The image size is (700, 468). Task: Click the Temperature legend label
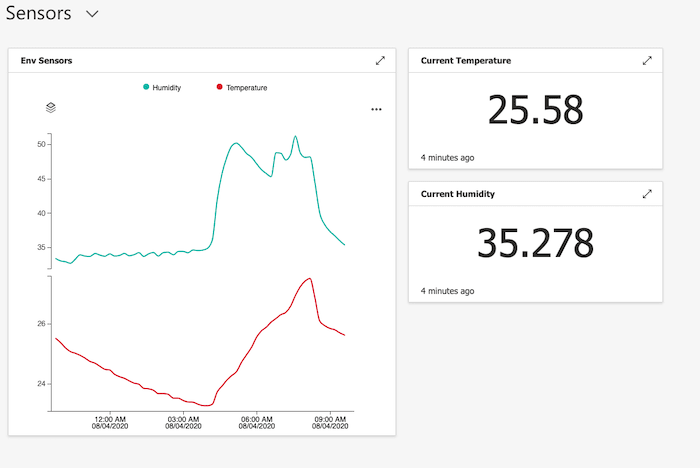(x=246, y=88)
